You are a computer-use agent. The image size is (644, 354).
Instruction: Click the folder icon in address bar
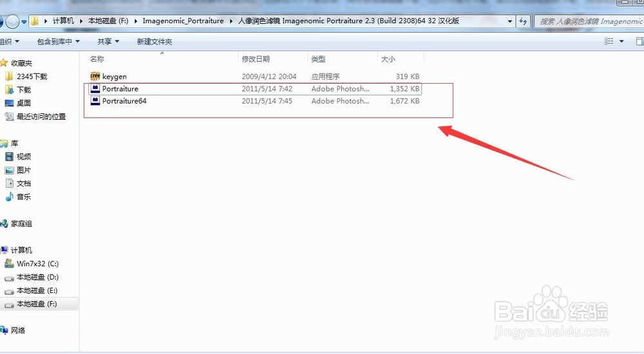pyautogui.click(x=35, y=21)
